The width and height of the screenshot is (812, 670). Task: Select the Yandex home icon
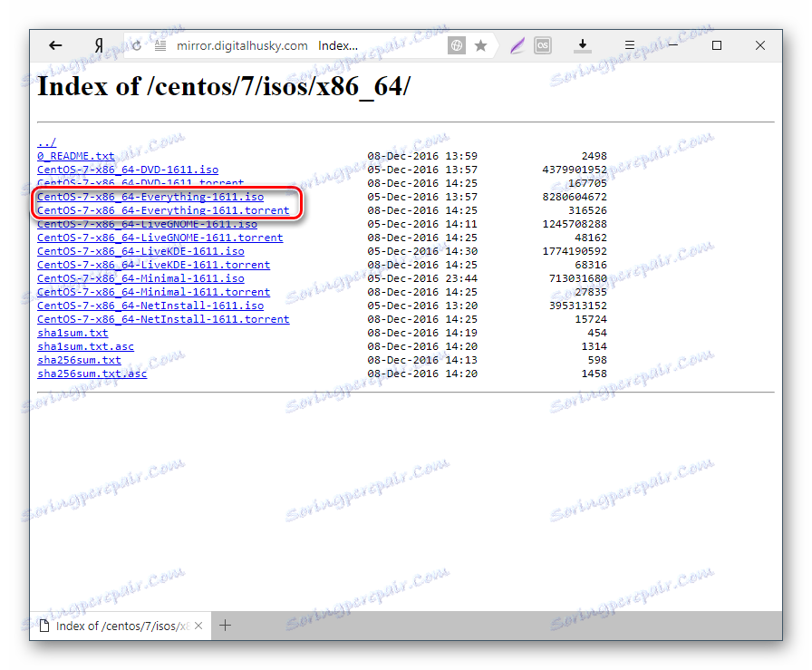pos(98,45)
